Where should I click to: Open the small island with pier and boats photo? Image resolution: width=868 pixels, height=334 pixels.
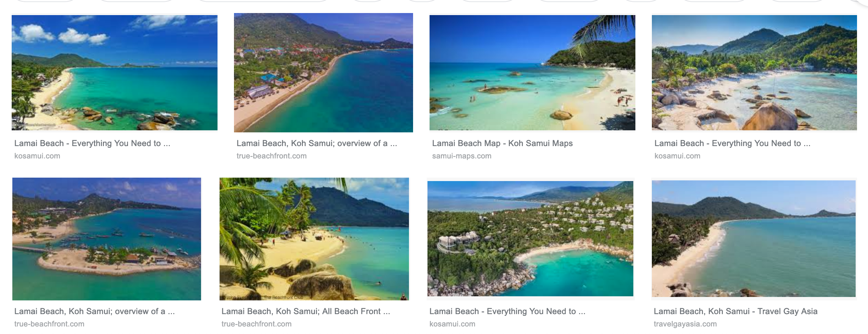coord(107,239)
